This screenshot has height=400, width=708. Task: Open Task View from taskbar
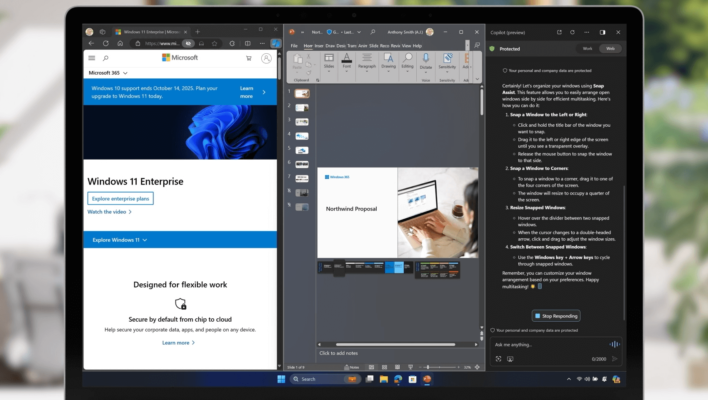point(369,379)
